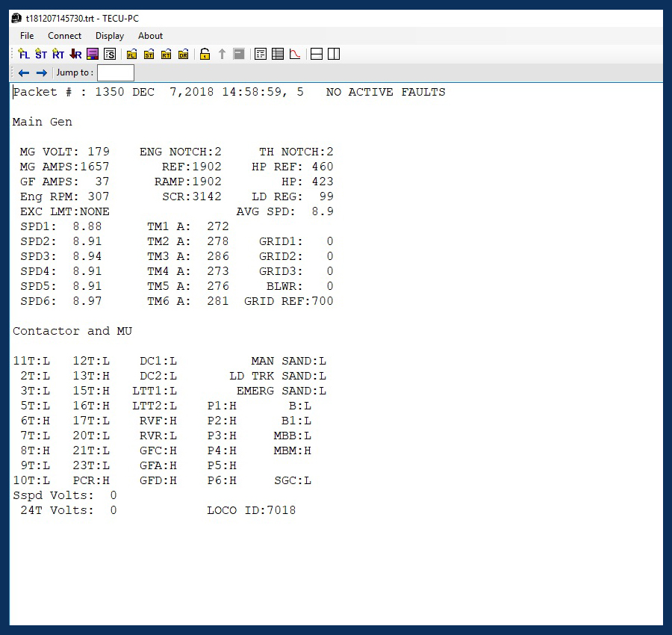Click the gray window toolbar icon

click(x=239, y=54)
